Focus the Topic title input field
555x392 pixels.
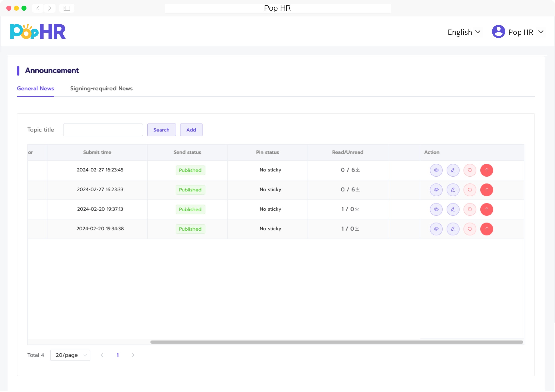tap(103, 130)
